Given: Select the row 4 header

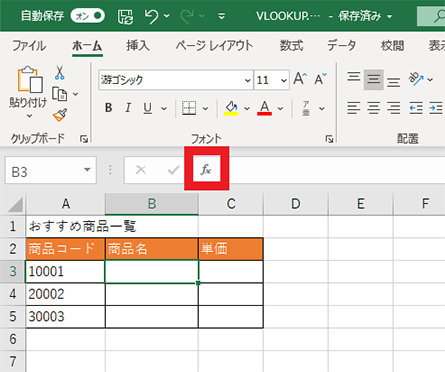Looking at the screenshot, I should (13, 294).
